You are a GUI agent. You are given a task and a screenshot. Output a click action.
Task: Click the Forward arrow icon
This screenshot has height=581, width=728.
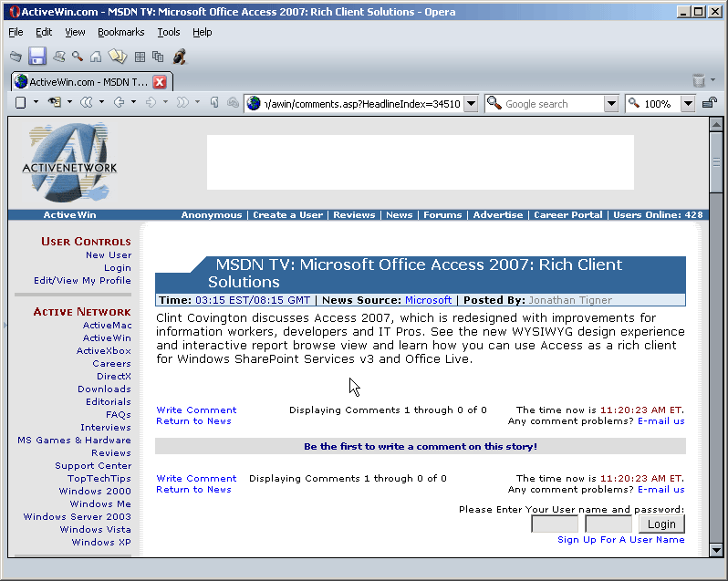(151, 102)
